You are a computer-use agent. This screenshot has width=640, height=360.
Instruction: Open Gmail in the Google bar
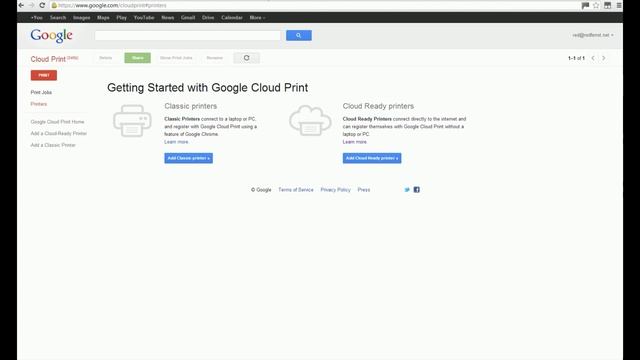point(188,18)
